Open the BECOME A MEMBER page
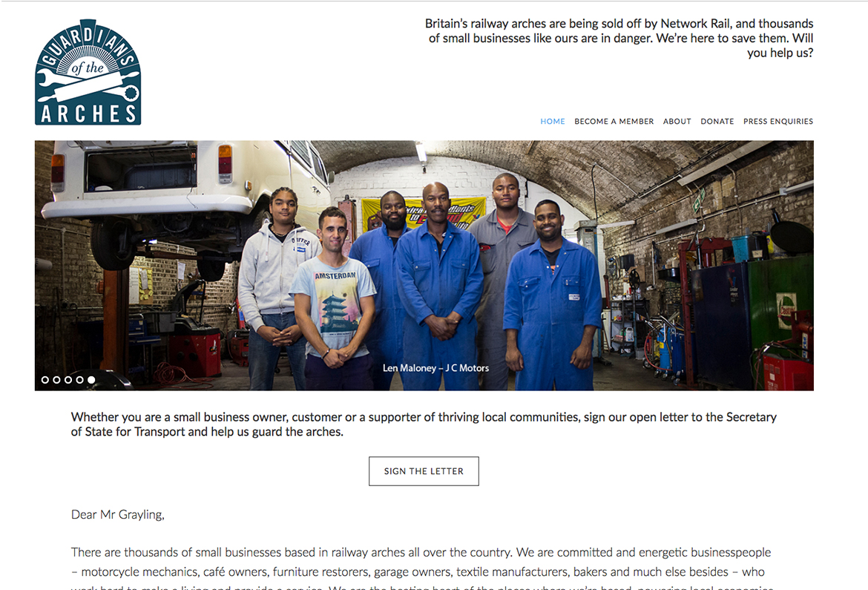Viewport: 868px width, 590px height. point(614,121)
